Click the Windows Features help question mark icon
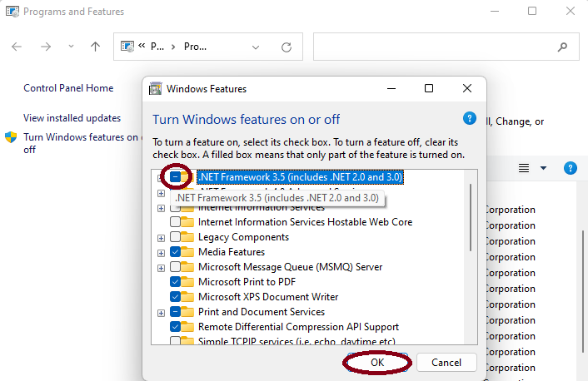This screenshot has height=381, width=588. coord(470,118)
